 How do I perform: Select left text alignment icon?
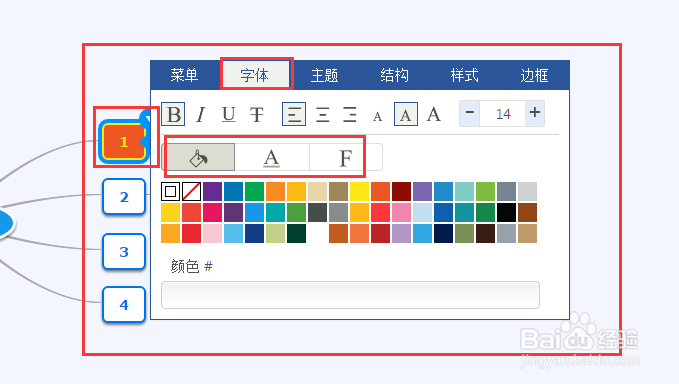tap(294, 114)
